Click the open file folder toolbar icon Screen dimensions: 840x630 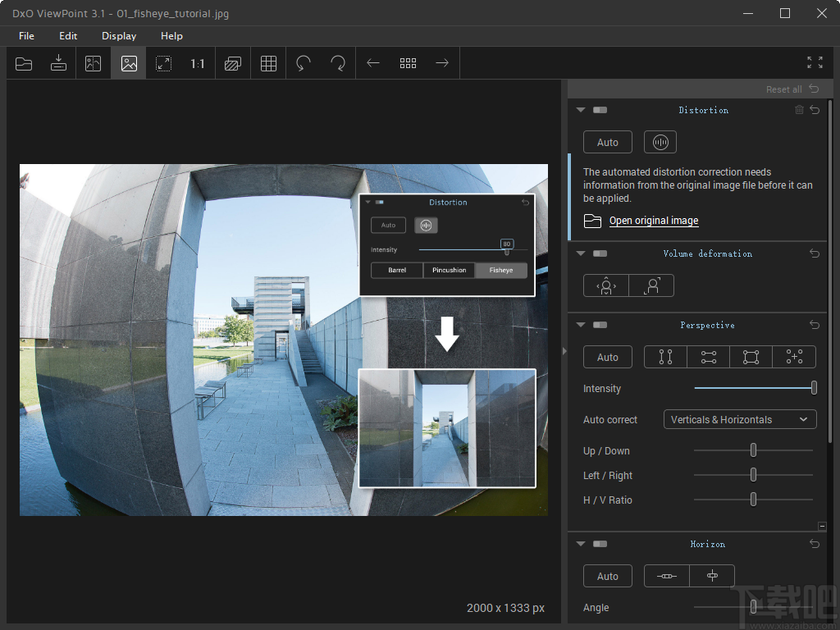(x=24, y=63)
